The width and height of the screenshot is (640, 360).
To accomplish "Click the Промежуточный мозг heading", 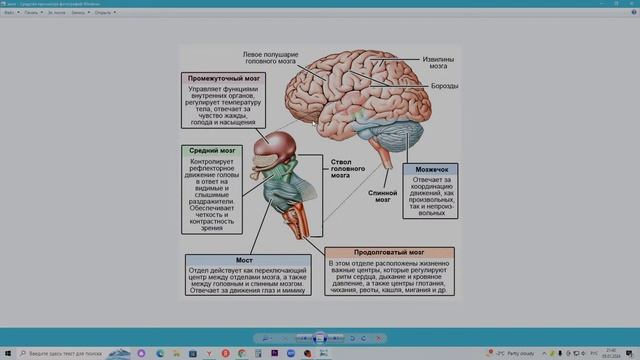I will 224,78.
